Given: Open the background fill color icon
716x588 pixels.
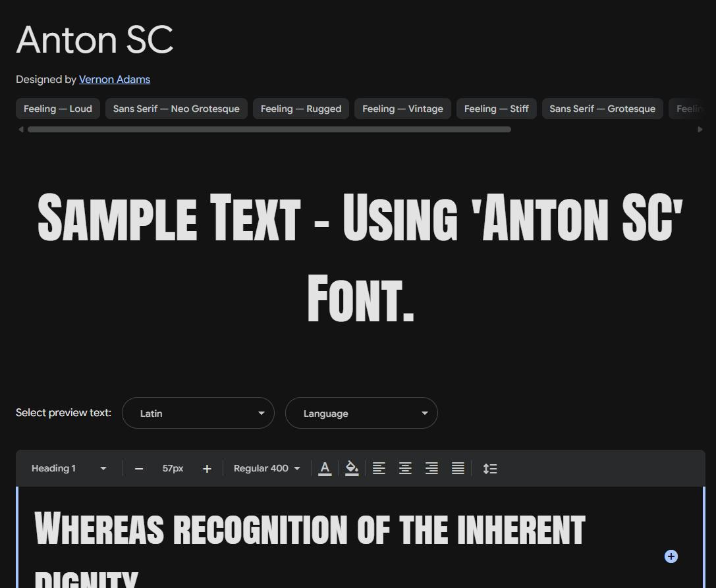Looking at the screenshot, I should coord(352,468).
